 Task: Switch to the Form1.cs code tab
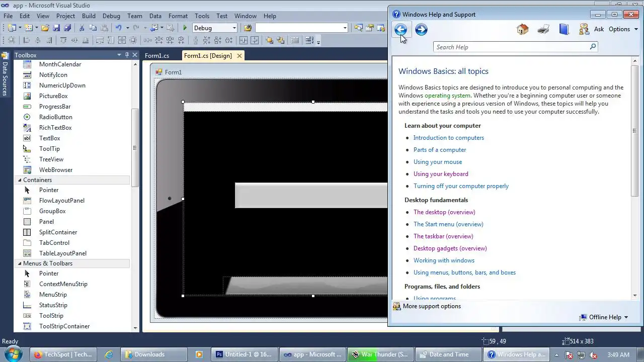coord(157,56)
